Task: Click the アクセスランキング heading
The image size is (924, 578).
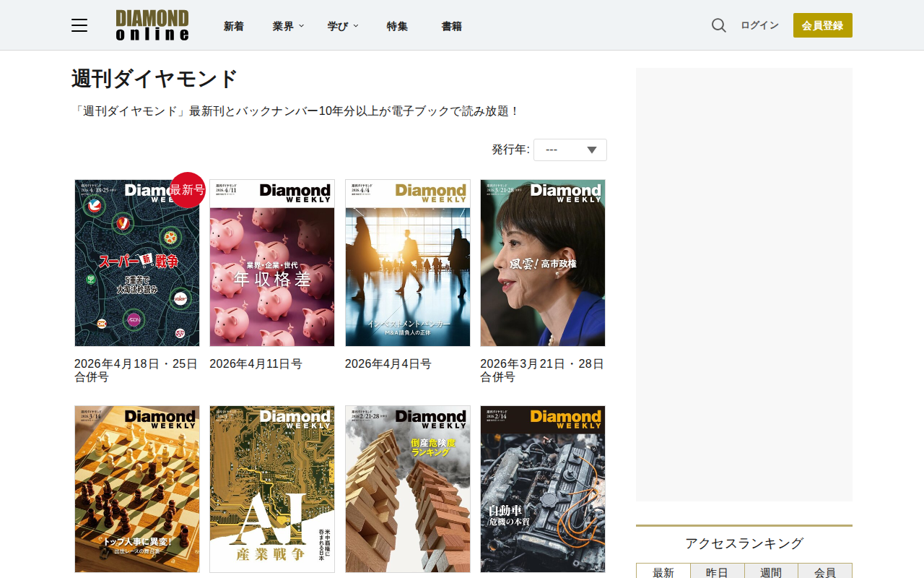Action: point(744,543)
